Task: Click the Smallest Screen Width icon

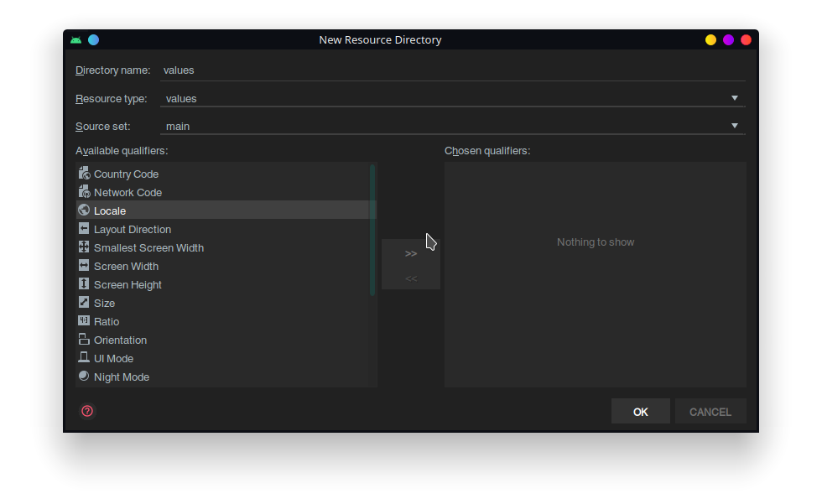Action: click(x=84, y=247)
